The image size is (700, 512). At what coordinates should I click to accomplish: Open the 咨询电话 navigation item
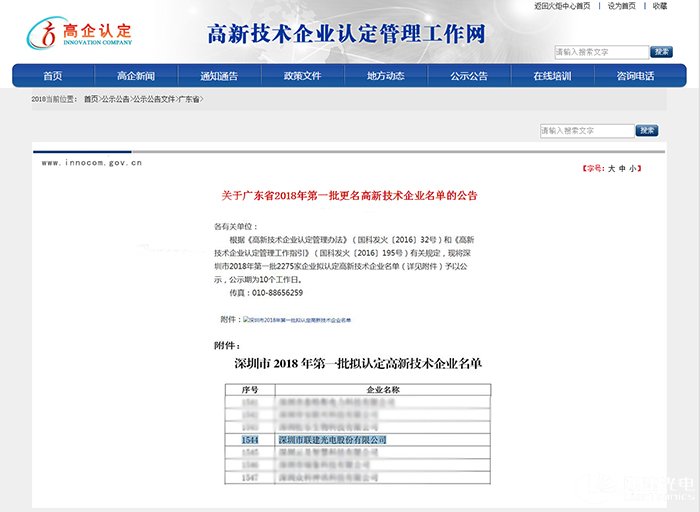(x=635, y=76)
